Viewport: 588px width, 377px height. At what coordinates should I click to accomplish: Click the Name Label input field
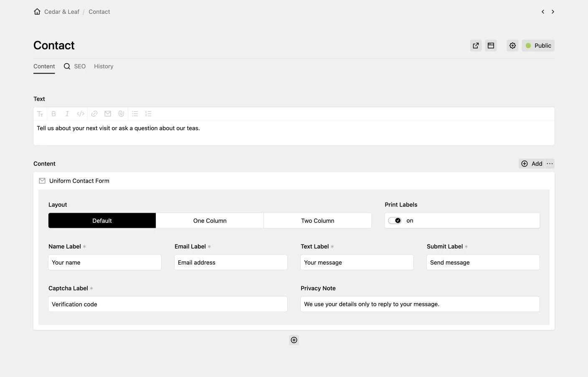coord(105,262)
